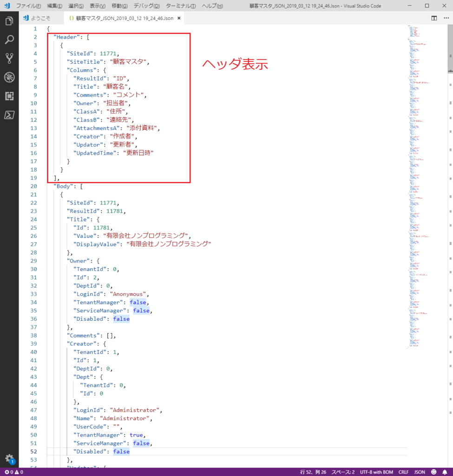Click the "連絡先" ClassB value
The width and height of the screenshot is (453, 476).
pos(118,120)
